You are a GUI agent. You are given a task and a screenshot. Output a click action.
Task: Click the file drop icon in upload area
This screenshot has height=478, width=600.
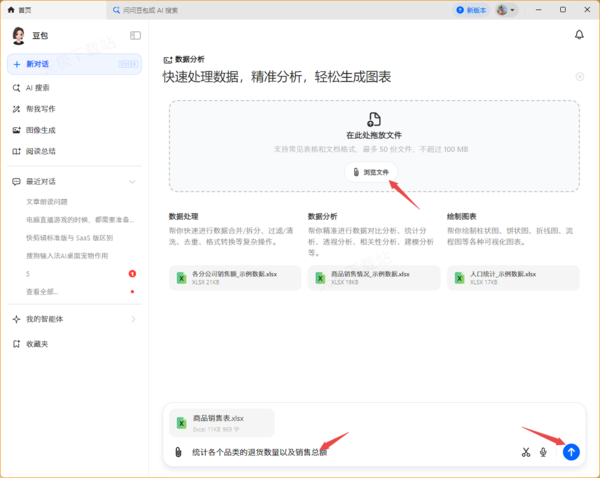pyautogui.click(x=374, y=119)
